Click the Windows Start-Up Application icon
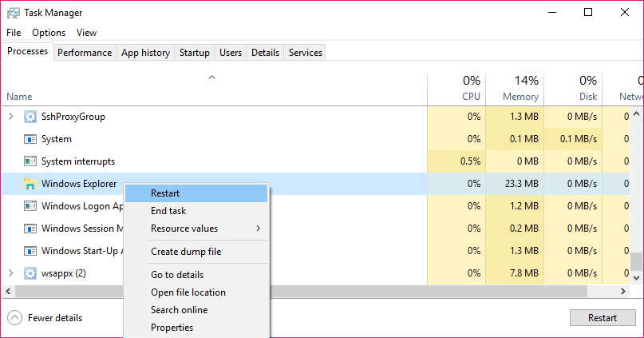 (x=30, y=251)
